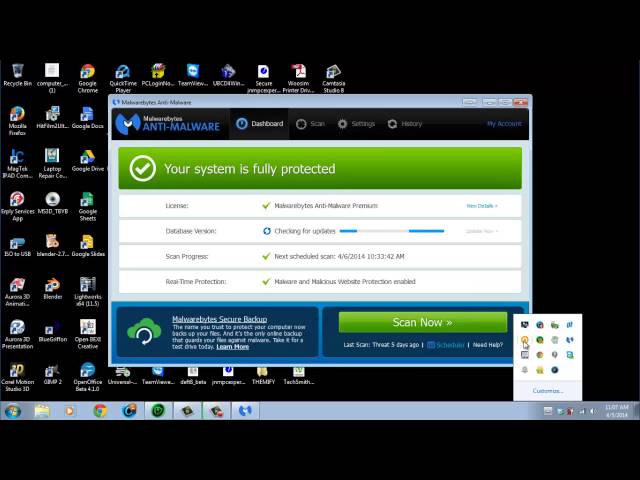Click the taskbar clock
Image resolution: width=640 pixels, height=480 pixels.
616,411
